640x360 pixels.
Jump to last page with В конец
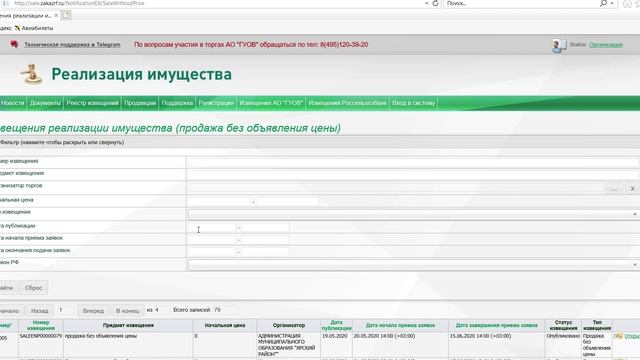[x=127, y=311]
